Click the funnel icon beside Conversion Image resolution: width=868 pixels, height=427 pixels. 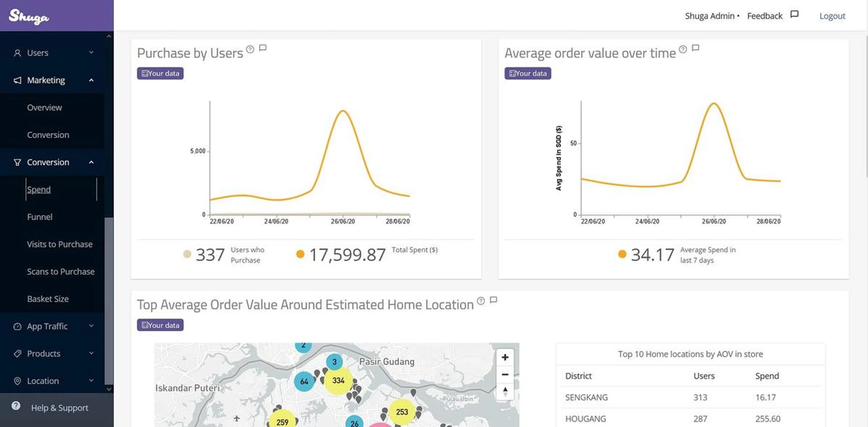pos(17,162)
